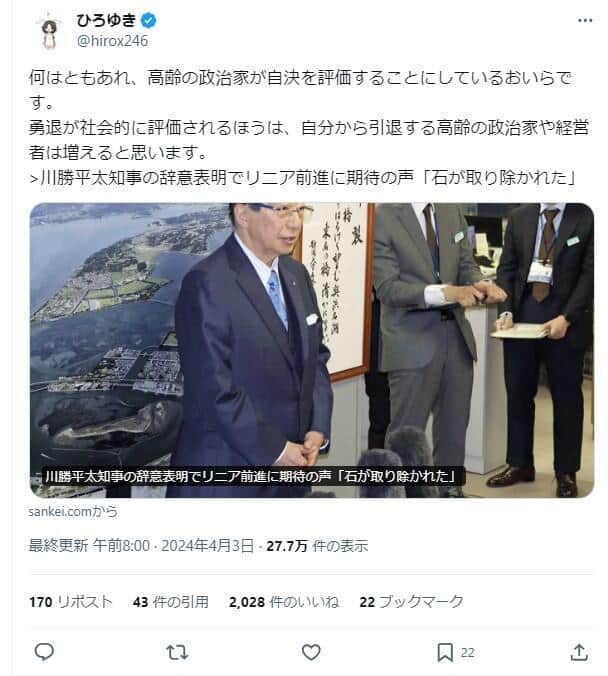Screen dimensions: 608x676
Task: View the 2,028 件のいいね likes list
Action: [284, 602]
